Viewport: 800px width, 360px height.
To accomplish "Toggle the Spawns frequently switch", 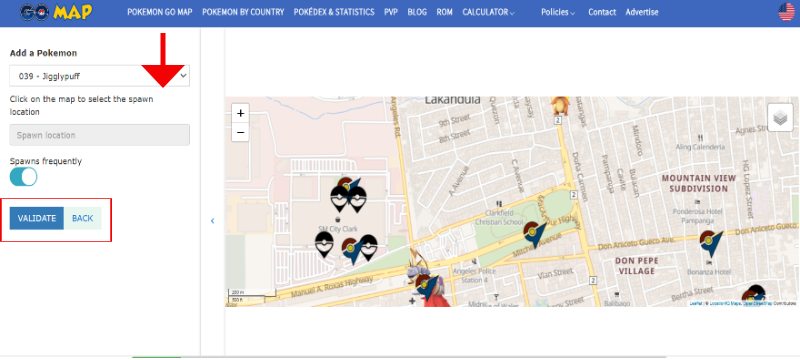I will coord(23,177).
